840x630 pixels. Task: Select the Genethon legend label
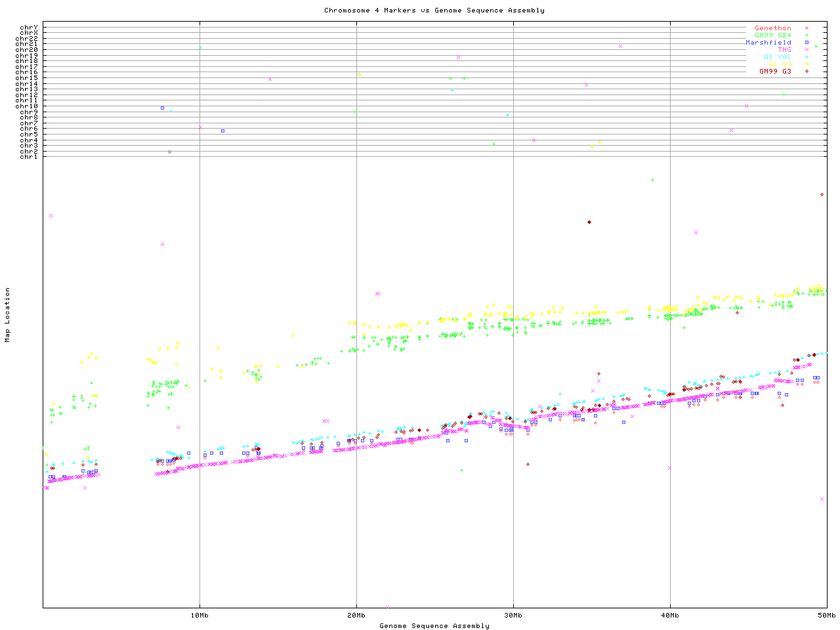(772, 28)
